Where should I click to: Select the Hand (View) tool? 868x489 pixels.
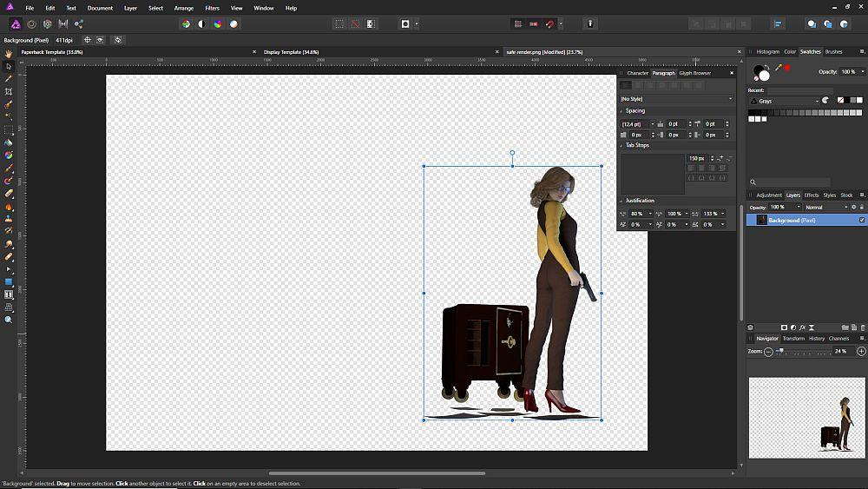9,54
